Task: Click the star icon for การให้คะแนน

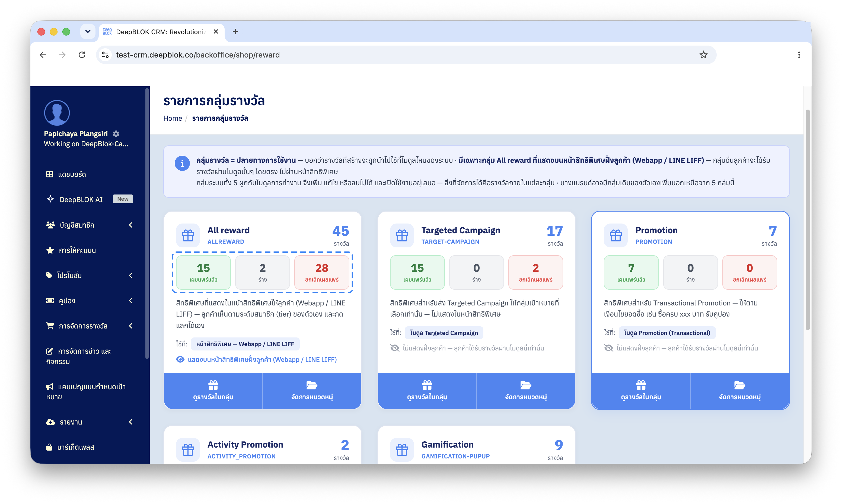Action: click(50, 250)
